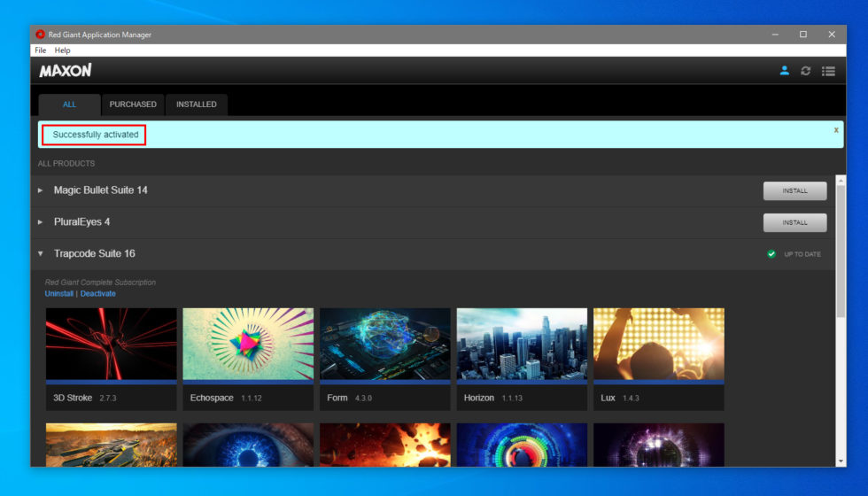Select the Horizon thumbnail
Viewport: 868px width, 496px height.
[522, 345]
